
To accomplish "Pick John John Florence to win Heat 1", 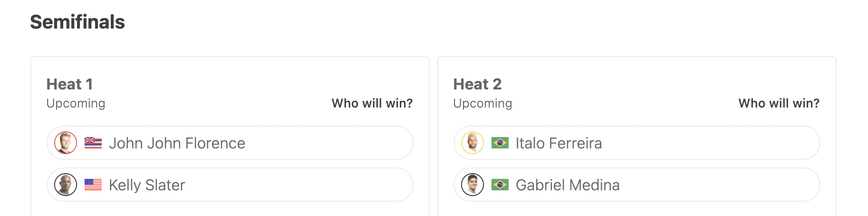I will point(230,143).
